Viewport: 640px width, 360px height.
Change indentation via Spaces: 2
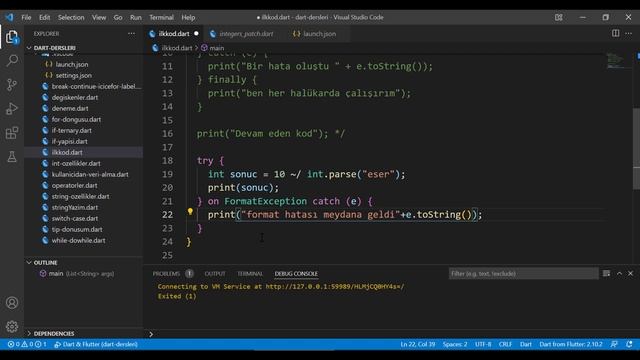pos(455,344)
